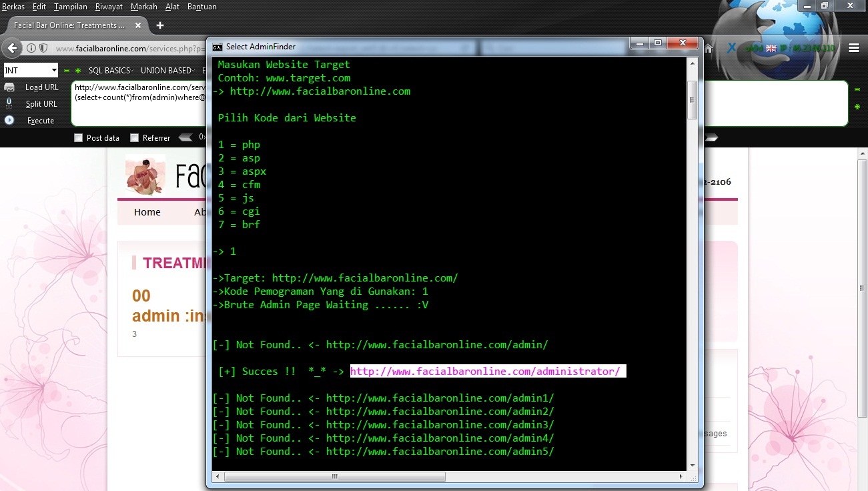The width and height of the screenshot is (868, 491).
Task: Click AdminFinder console window icon
Action: pos(218,47)
